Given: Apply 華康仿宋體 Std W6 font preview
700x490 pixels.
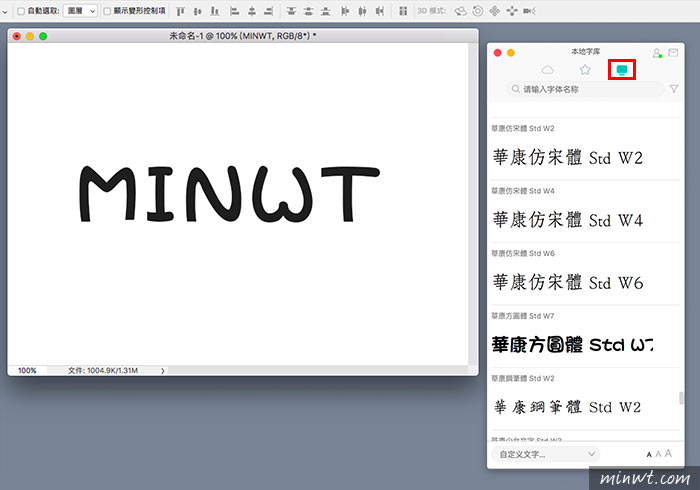Looking at the screenshot, I should click(567, 282).
